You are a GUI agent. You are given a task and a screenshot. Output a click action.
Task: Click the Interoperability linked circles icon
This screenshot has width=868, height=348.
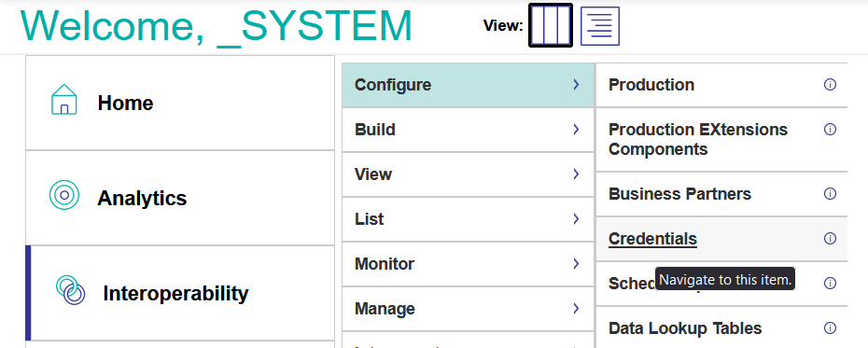tap(71, 290)
